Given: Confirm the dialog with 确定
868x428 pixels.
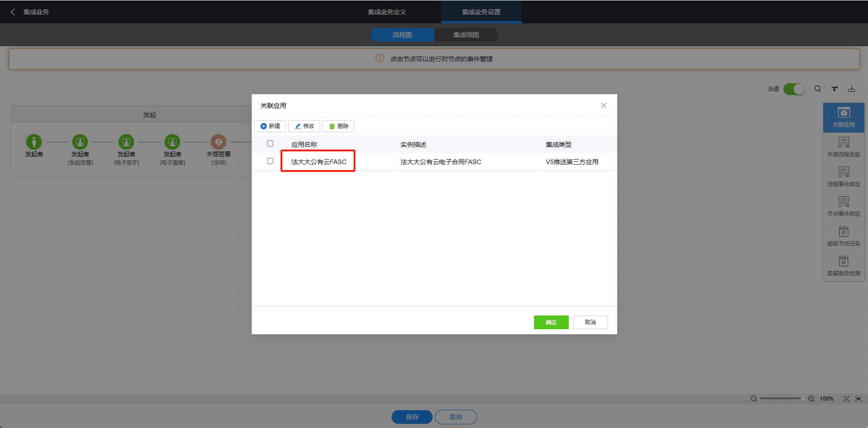Looking at the screenshot, I should 551,322.
